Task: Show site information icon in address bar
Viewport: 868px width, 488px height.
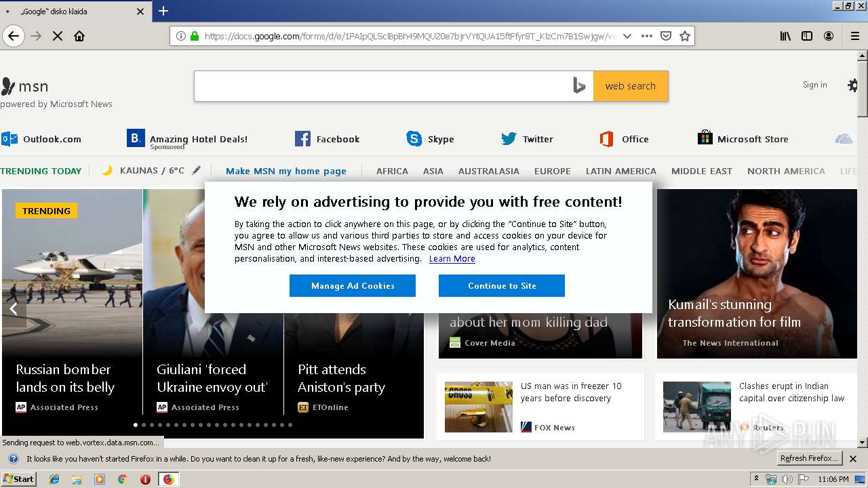Action: (181, 36)
